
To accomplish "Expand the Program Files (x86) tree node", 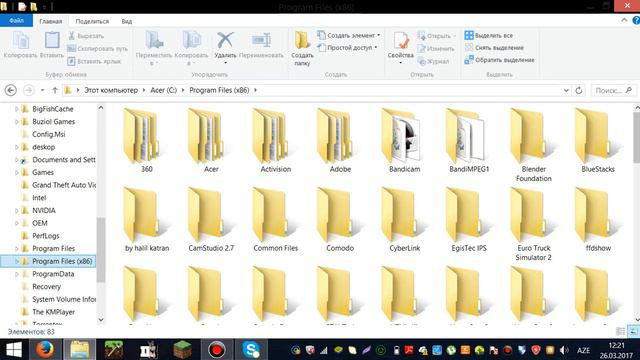I will (17, 261).
